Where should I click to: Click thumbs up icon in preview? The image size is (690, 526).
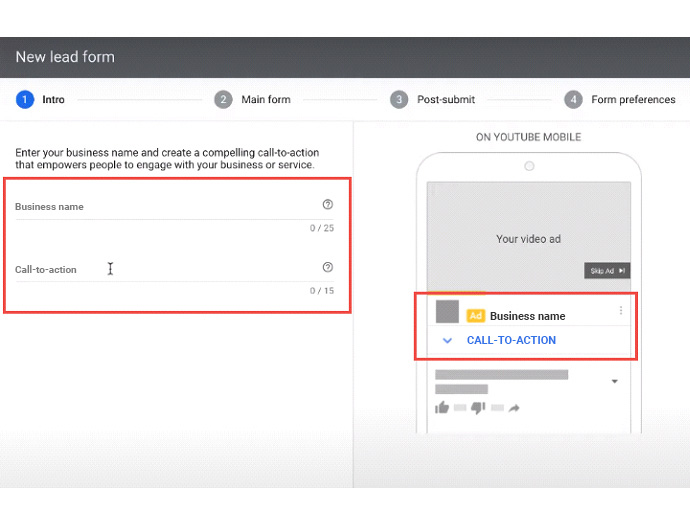point(442,408)
